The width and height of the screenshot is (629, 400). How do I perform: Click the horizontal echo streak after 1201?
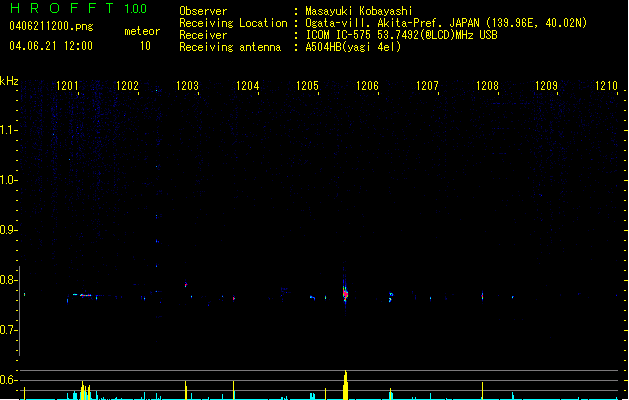click(x=85, y=295)
